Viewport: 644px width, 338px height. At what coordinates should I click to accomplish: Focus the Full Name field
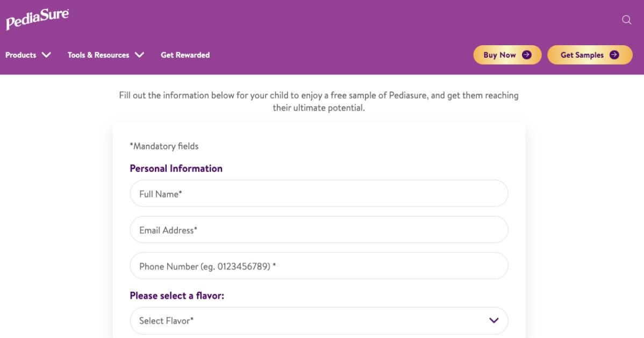(x=318, y=194)
